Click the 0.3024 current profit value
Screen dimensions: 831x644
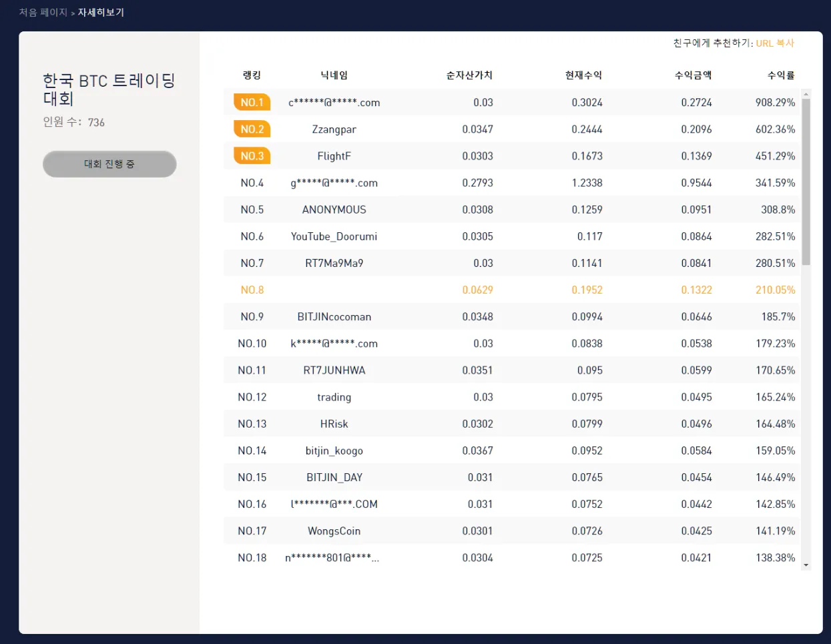[587, 102]
